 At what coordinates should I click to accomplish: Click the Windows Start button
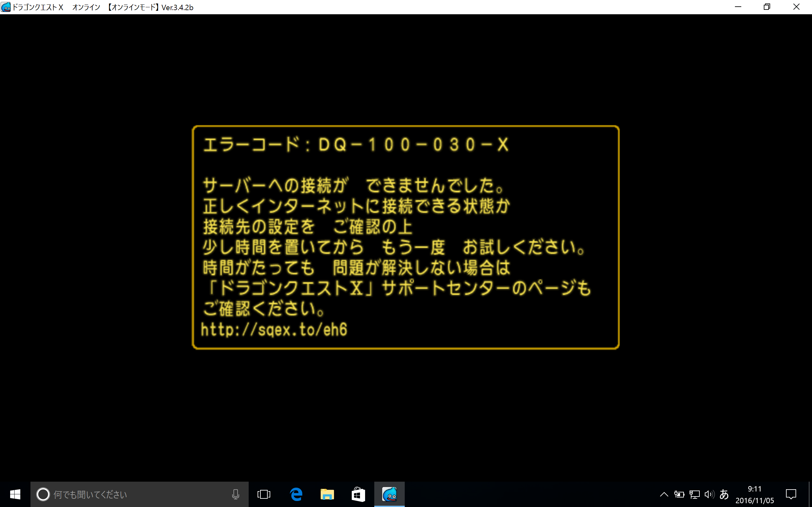[x=15, y=494]
